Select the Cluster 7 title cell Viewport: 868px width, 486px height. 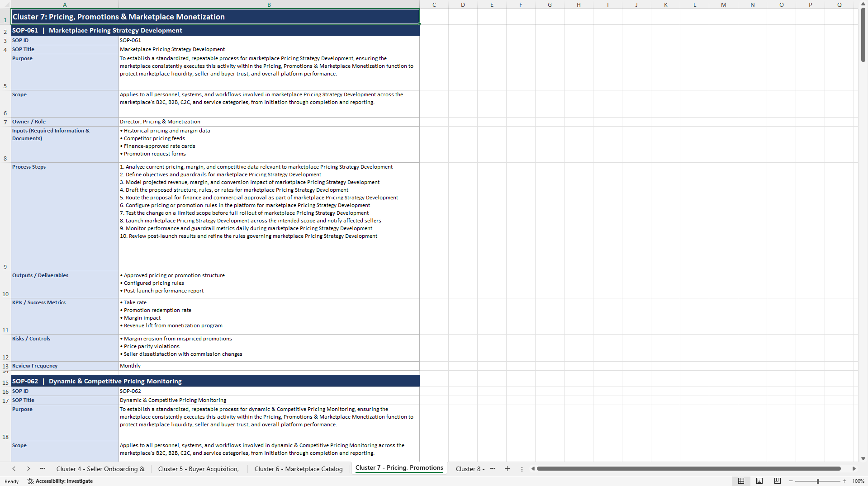215,17
